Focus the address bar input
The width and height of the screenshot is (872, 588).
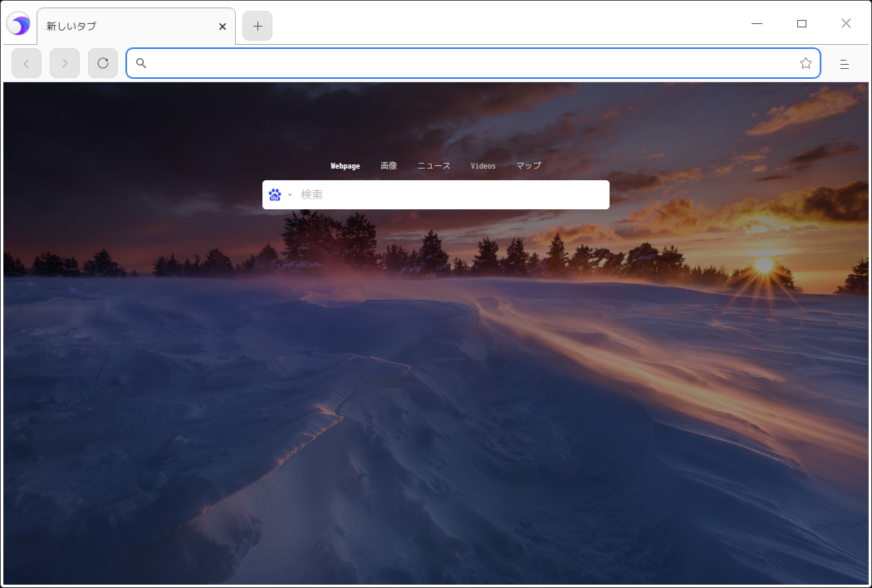473,63
